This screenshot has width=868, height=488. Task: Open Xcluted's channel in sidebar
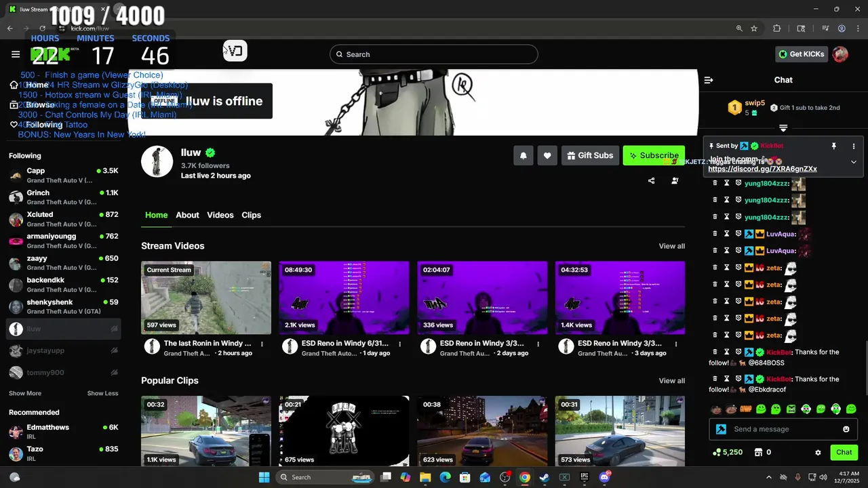(x=64, y=219)
